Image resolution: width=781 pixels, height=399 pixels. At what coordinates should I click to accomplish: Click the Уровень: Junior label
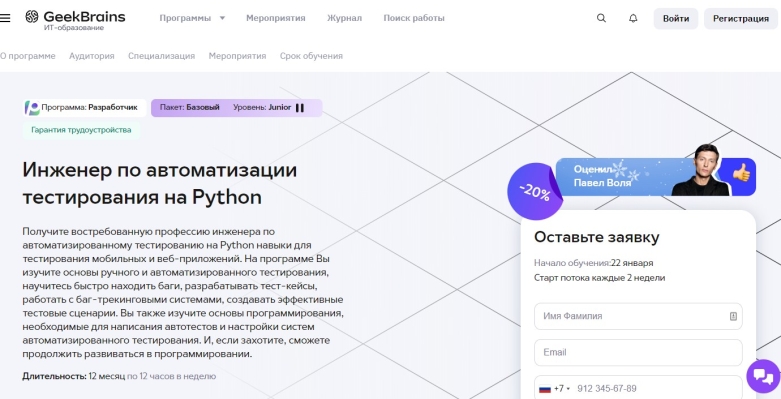tap(262, 107)
